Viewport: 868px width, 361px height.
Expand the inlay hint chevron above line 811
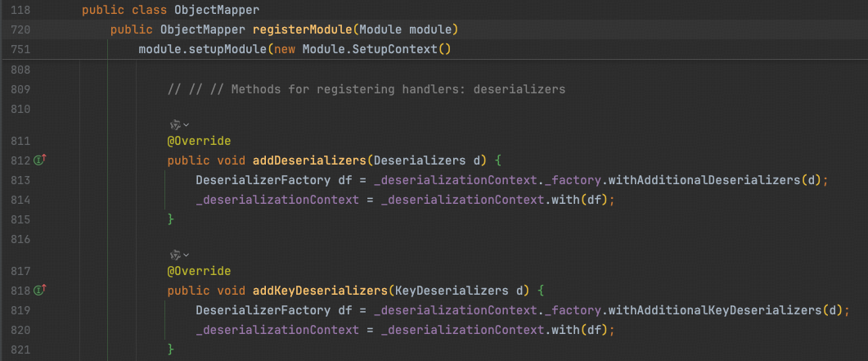tap(187, 124)
